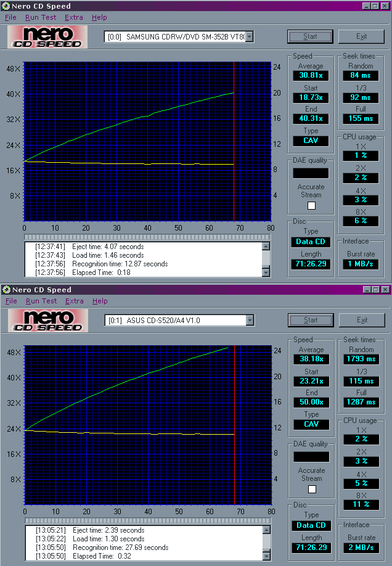The image size is (392, 566).
Task: Click End speed value 40.31x
Action: tap(311, 118)
